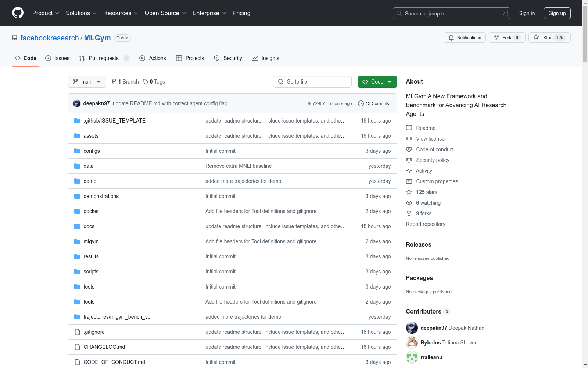
Task: Click the tag icon next to Tags
Action: click(x=146, y=82)
